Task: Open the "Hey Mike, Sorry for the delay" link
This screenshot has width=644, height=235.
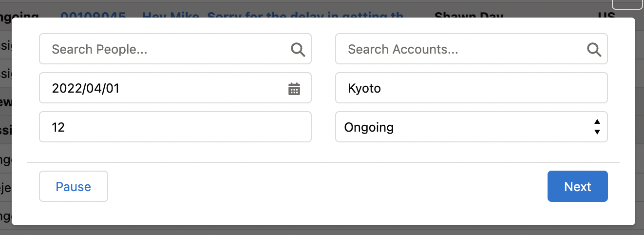Action: pyautogui.click(x=273, y=16)
